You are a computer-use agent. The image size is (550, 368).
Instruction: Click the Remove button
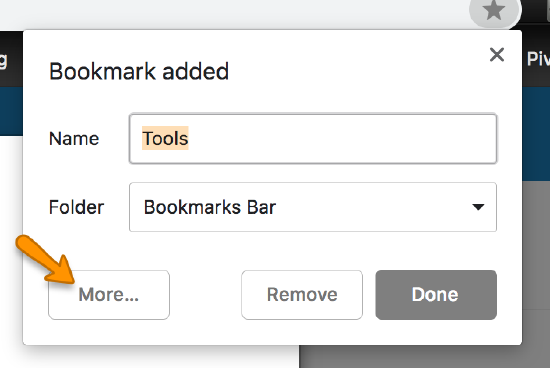[302, 295]
